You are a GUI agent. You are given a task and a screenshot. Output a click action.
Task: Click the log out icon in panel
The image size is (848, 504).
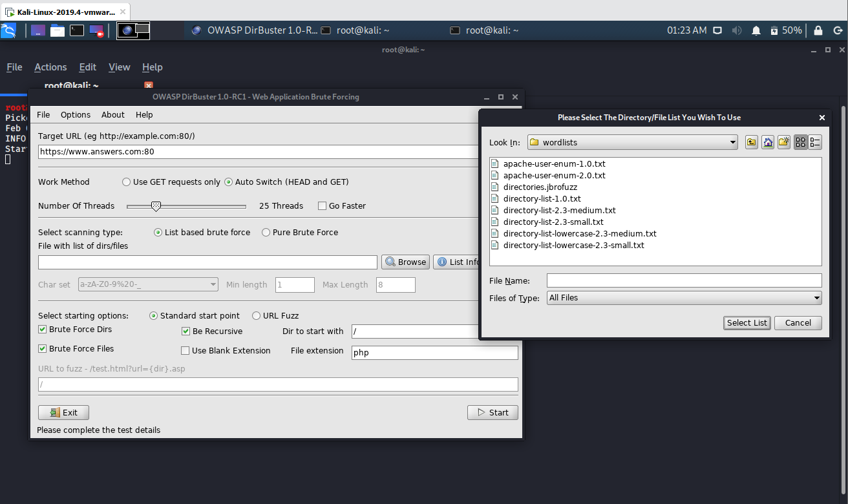pos(838,30)
